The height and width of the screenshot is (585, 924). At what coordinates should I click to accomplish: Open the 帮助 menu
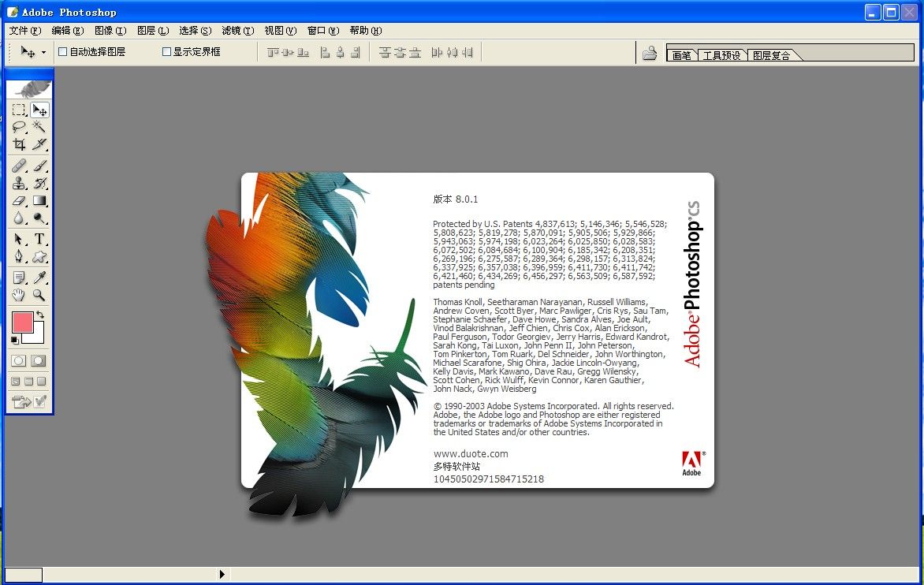365,31
